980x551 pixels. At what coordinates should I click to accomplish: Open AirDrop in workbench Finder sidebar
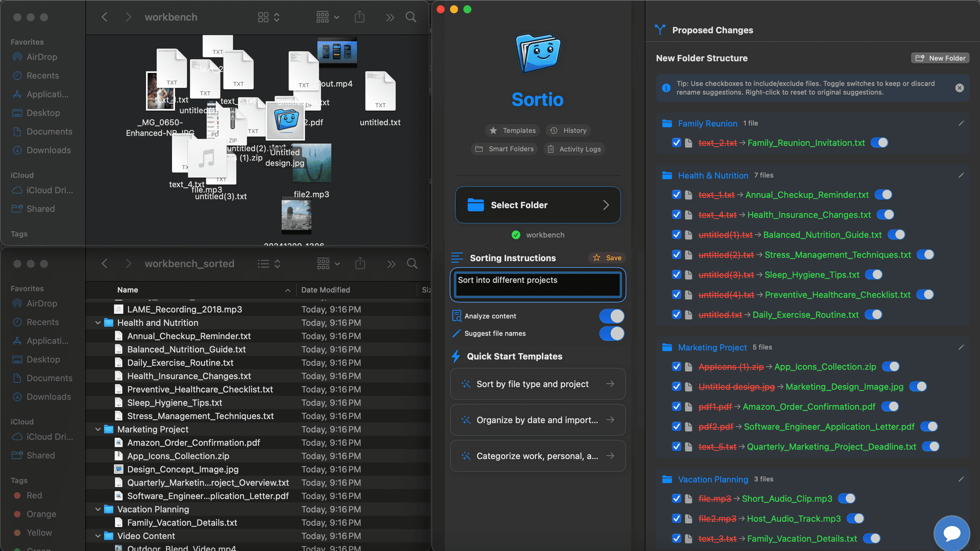click(x=41, y=57)
